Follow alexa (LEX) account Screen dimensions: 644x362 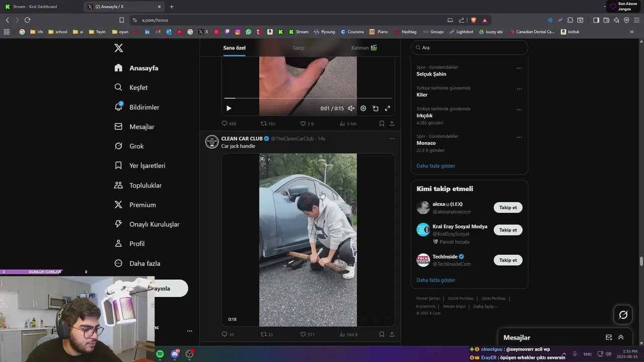coord(508,208)
